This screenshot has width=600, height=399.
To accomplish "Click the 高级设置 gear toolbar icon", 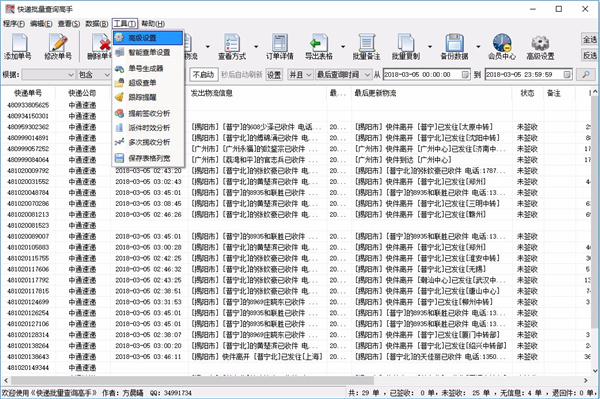I will (x=540, y=47).
